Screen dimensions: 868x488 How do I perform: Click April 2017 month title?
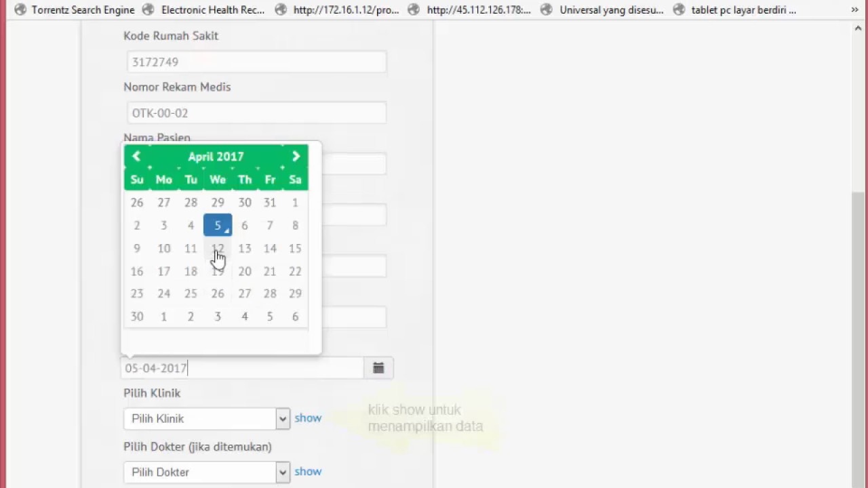click(x=216, y=157)
